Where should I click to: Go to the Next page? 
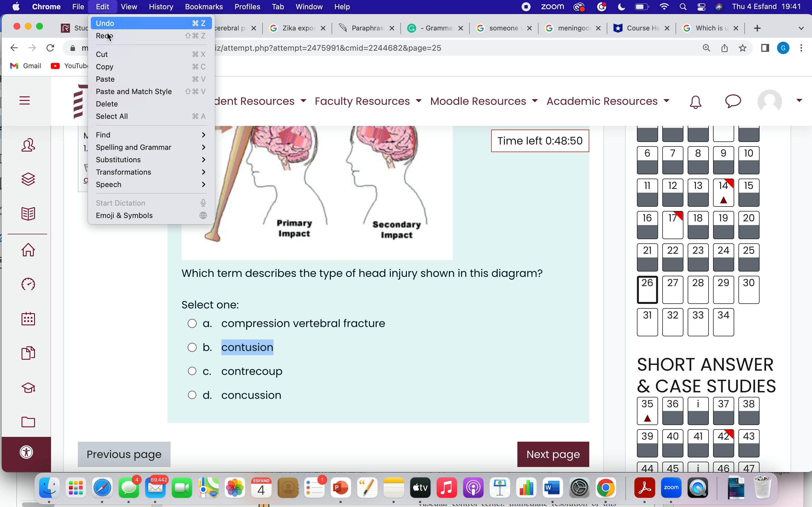point(553,454)
